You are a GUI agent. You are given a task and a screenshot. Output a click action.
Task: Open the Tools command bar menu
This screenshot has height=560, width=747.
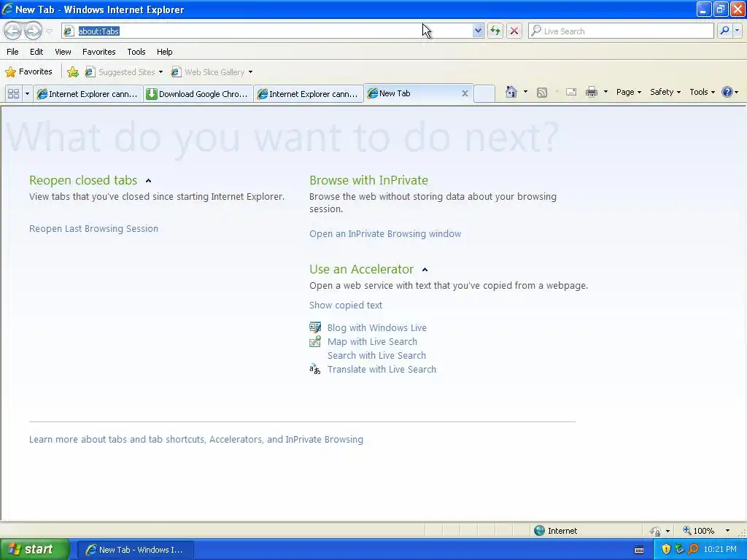(x=703, y=92)
